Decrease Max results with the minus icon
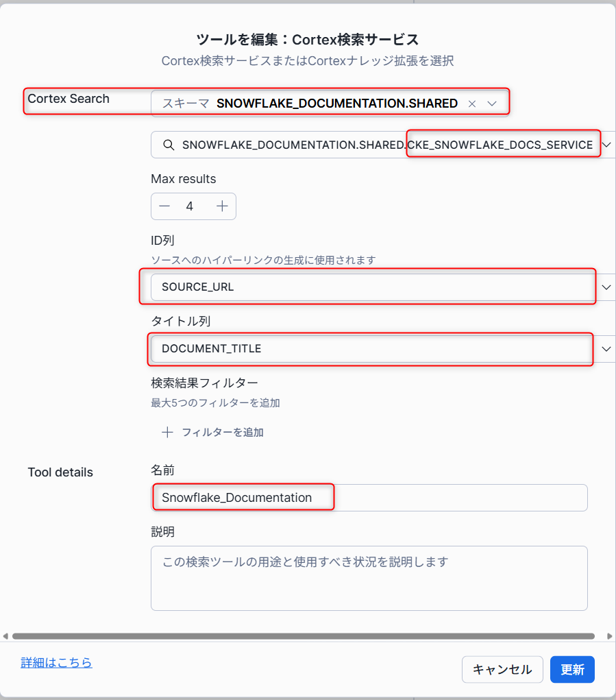Image resolution: width=616 pixels, height=700 pixels. point(164,206)
